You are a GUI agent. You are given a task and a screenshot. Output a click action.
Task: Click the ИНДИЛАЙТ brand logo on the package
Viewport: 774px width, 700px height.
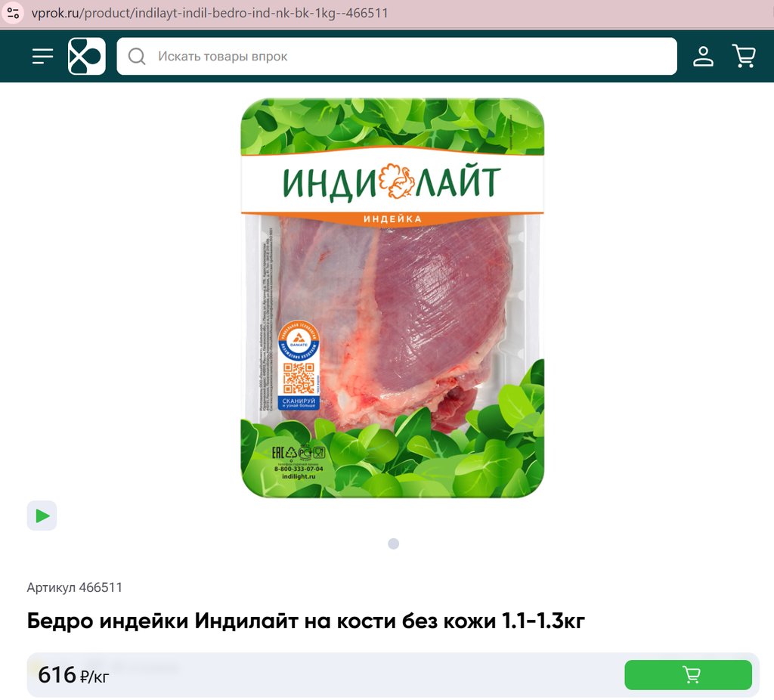click(392, 183)
